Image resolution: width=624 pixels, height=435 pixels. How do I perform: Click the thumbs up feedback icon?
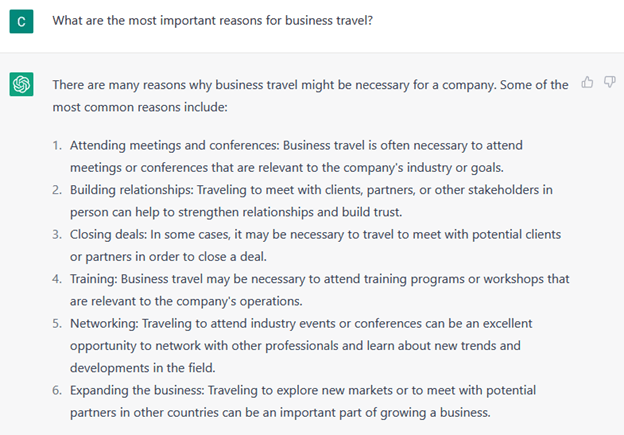(x=587, y=82)
